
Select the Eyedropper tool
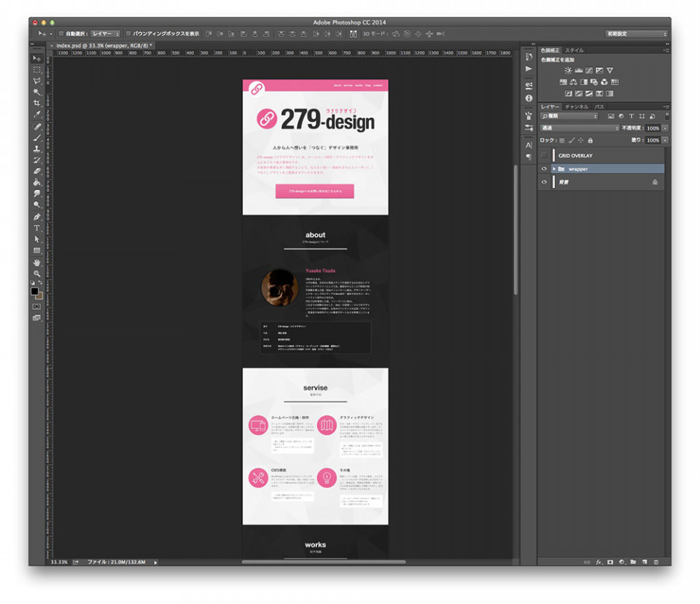(x=36, y=114)
